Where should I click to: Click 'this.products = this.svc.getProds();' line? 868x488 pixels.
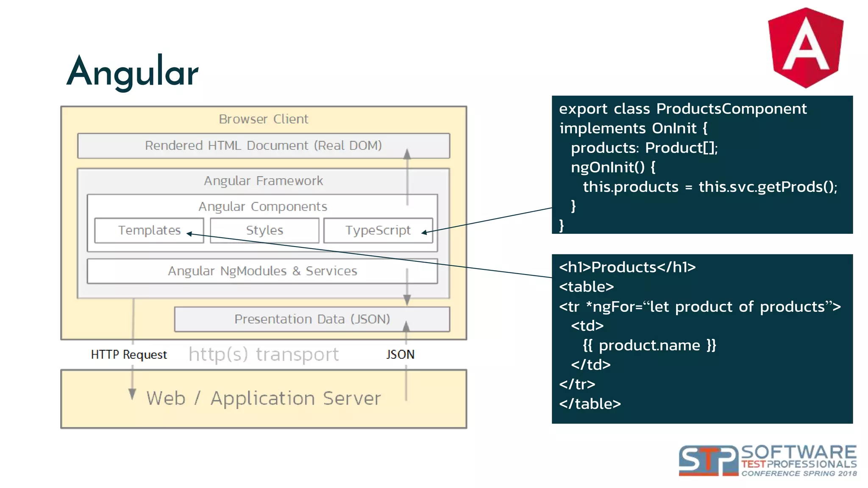(710, 187)
